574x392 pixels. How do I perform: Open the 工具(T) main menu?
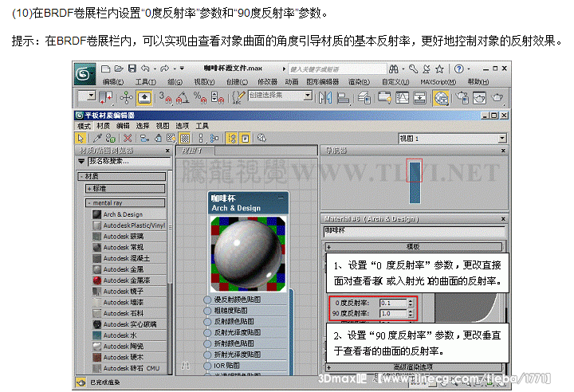point(146,82)
